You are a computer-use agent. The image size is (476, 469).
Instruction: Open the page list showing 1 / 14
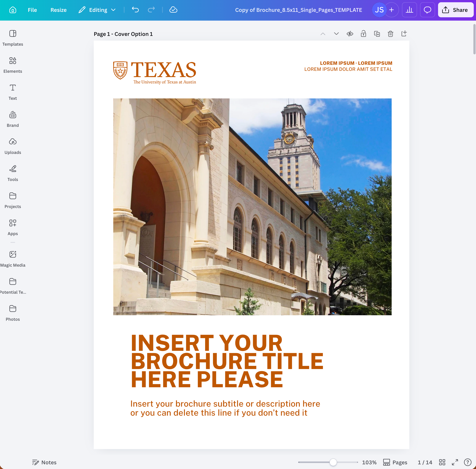click(425, 462)
